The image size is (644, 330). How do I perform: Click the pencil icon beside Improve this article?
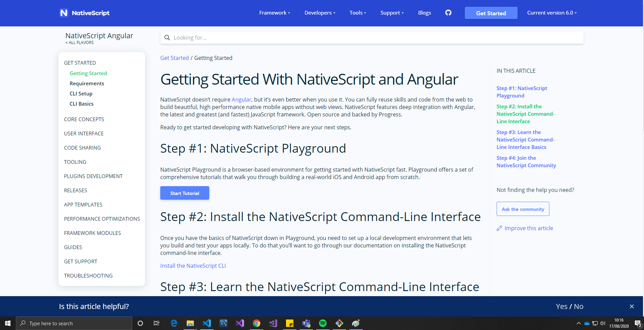point(499,228)
